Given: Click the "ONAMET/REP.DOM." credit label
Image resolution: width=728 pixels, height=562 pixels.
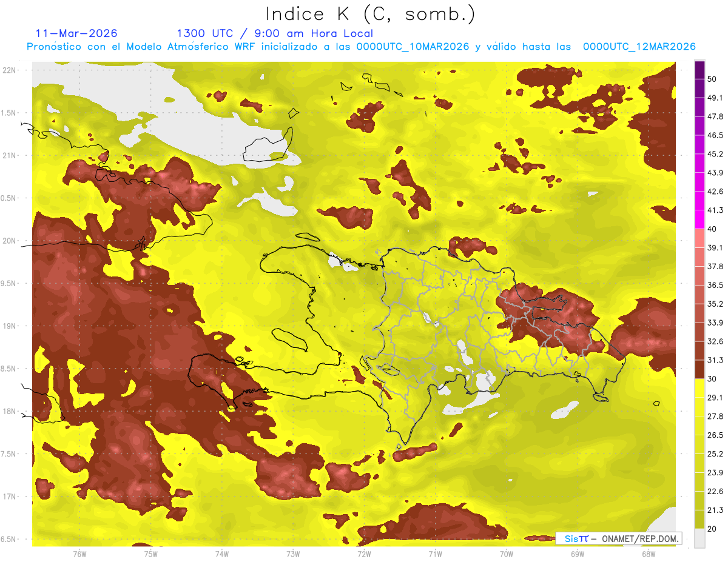Looking at the screenshot, I should tap(639, 538).
